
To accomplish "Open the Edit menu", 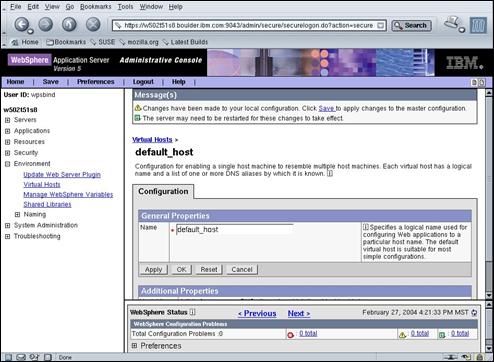I will 33,7.
